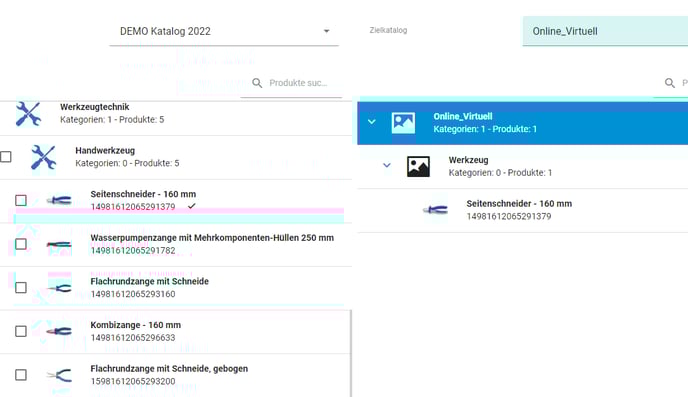688x397 pixels.
Task: Select the Handwerkzeug category title
Action: [x=105, y=150]
